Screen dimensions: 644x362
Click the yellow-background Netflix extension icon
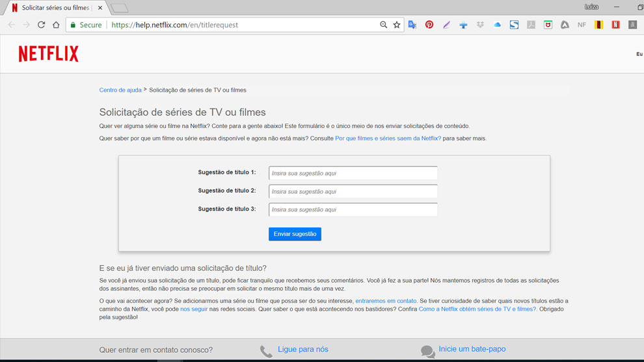(599, 25)
